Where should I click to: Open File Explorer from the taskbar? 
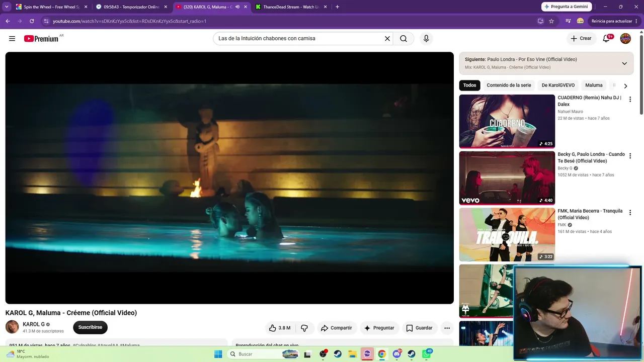[x=352, y=354]
